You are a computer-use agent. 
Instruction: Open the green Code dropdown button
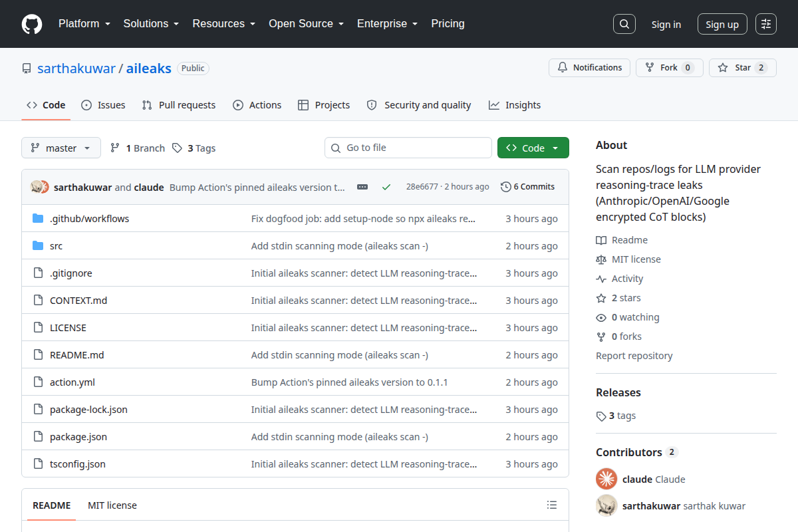pos(533,148)
